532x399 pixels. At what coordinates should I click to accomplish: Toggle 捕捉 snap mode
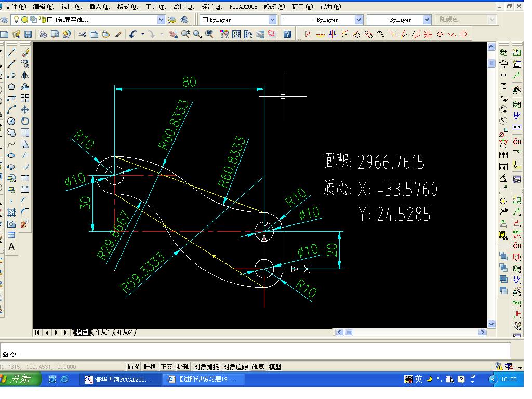click(x=133, y=367)
